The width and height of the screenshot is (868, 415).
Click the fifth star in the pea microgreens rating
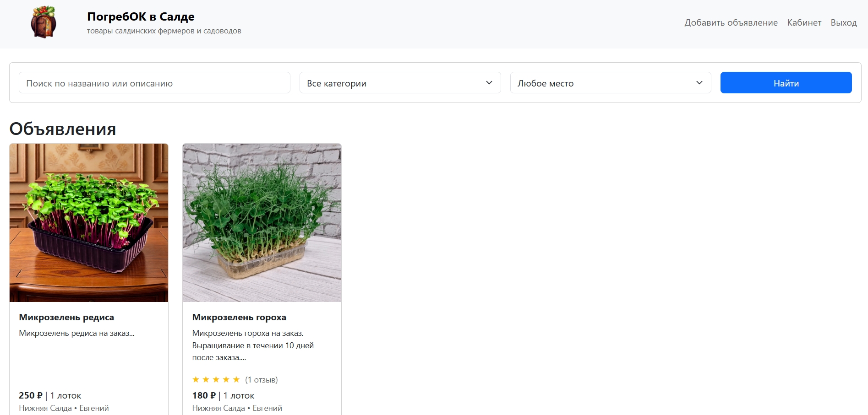pyautogui.click(x=237, y=379)
